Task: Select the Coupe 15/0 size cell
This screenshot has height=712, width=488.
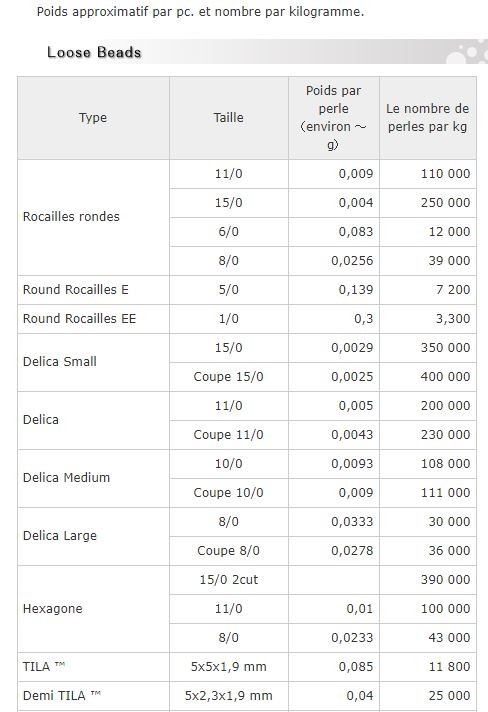Action: point(229,377)
